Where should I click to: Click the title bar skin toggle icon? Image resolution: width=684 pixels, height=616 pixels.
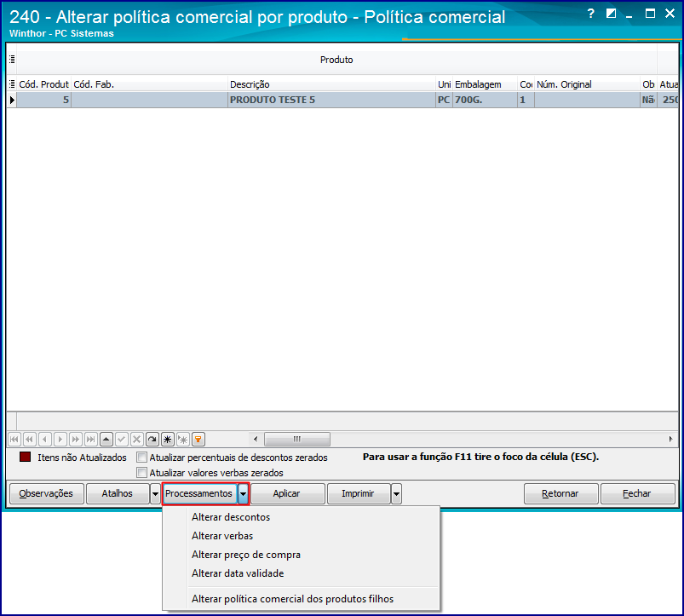click(x=611, y=14)
